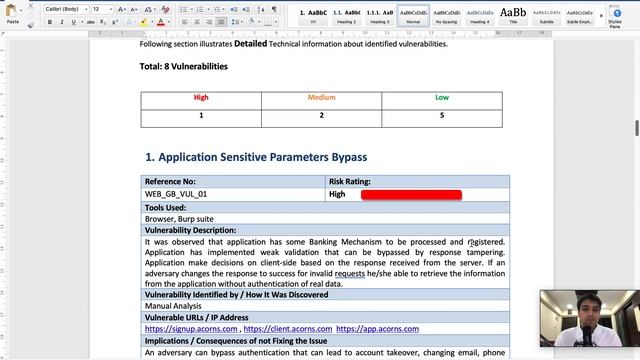Screen dimensions: 640x360
Task: Toggle Italic formatting
Action: pyautogui.click(x=62, y=22)
